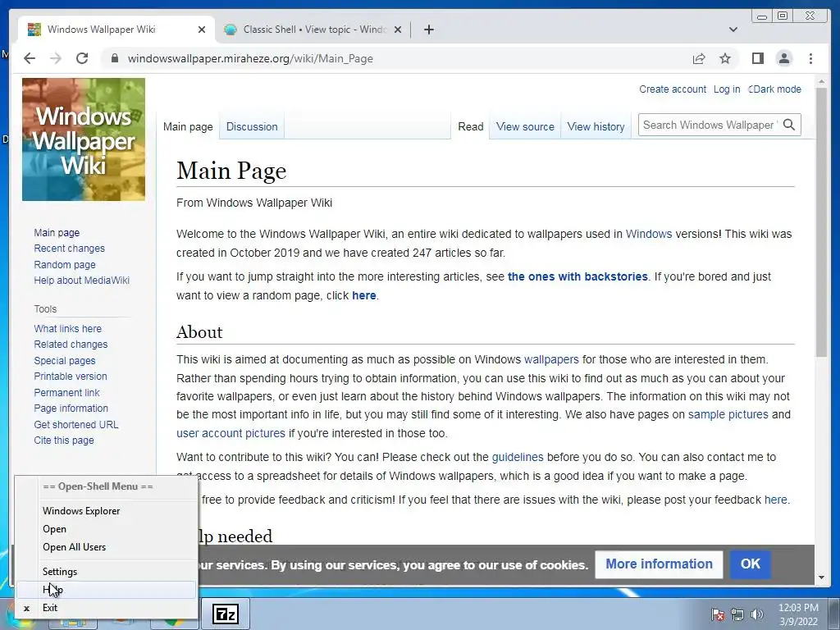Image resolution: width=840 pixels, height=630 pixels.
Task: Click the Log in link
Action: 727,89
